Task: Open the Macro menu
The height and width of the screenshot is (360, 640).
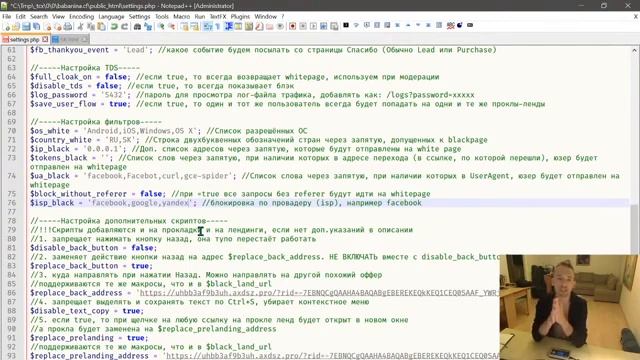Action: (181, 16)
